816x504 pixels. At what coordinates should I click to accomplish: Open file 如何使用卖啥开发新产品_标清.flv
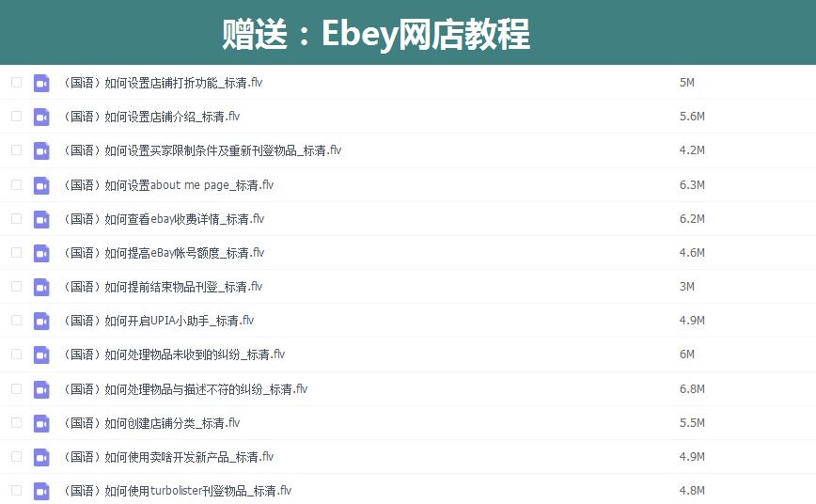tap(168, 457)
